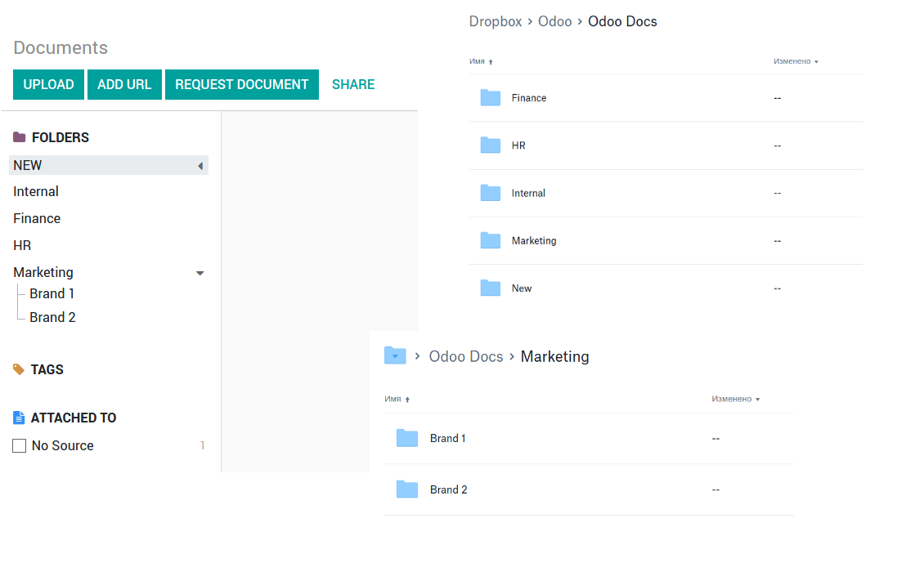This screenshot has width=924, height=572.
Task: Sort by Имя column in Marketing list
Action: pyautogui.click(x=397, y=400)
